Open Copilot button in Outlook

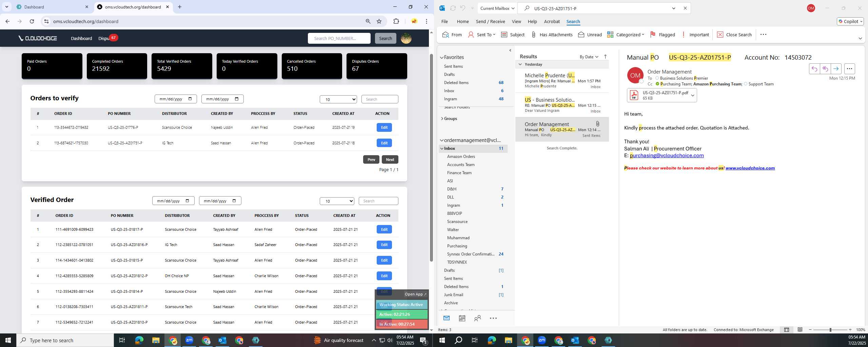(850, 21)
